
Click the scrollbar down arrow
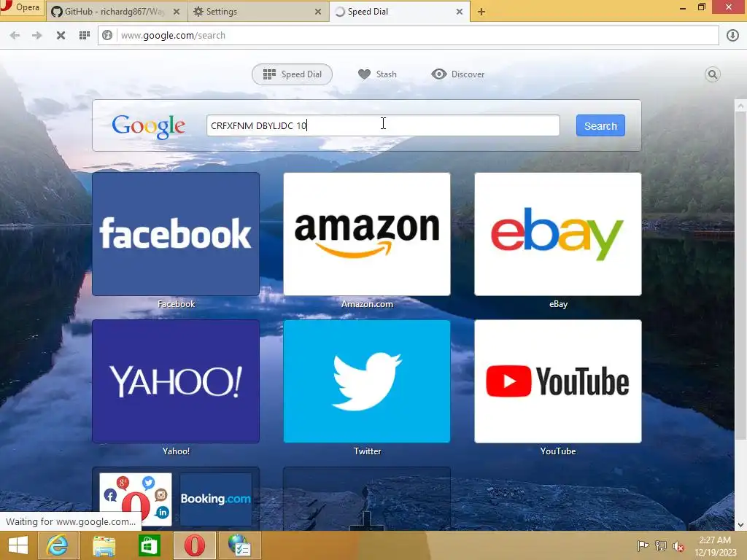[x=740, y=525]
